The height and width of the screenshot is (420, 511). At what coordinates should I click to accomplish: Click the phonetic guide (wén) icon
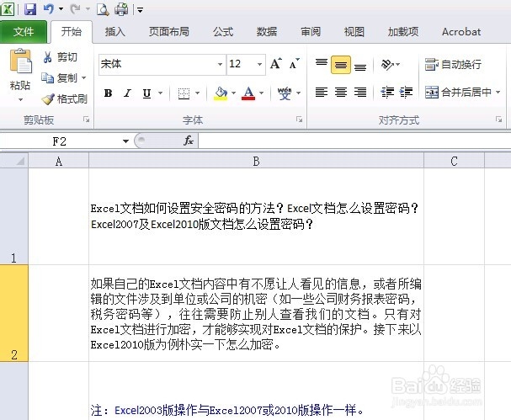285,93
